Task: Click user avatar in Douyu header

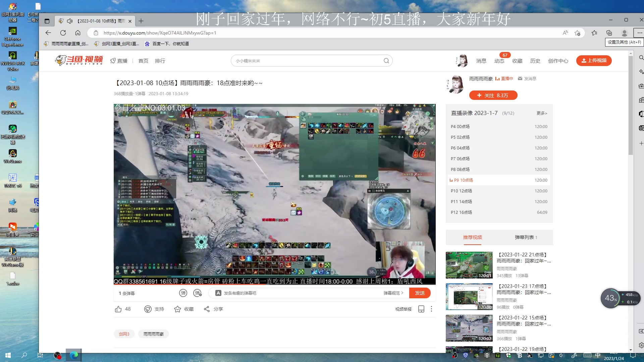Action: tap(462, 61)
